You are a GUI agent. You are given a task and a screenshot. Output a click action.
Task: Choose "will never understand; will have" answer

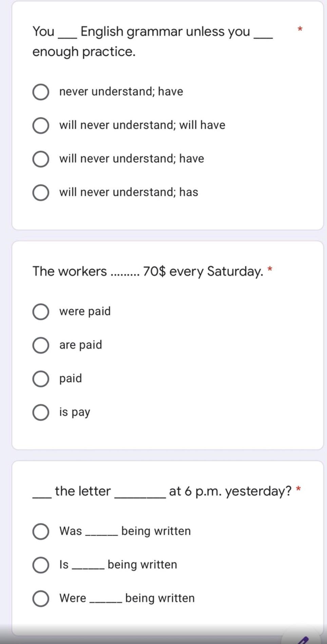click(41, 125)
